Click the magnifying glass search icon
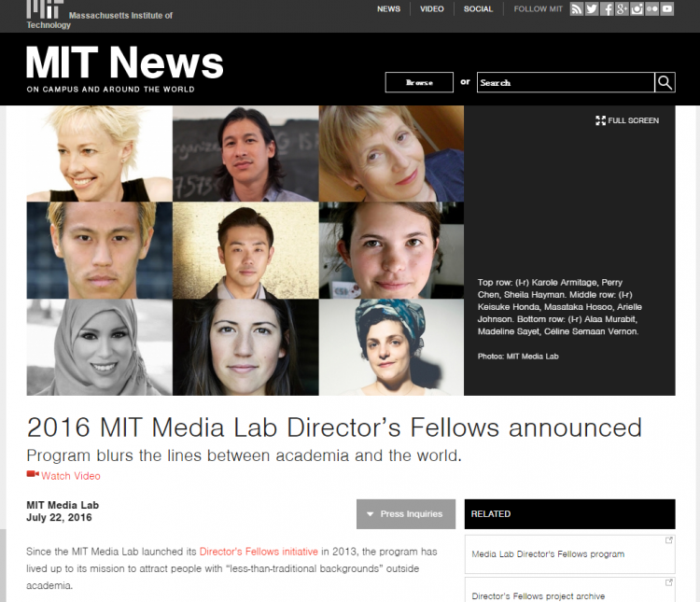 point(665,83)
